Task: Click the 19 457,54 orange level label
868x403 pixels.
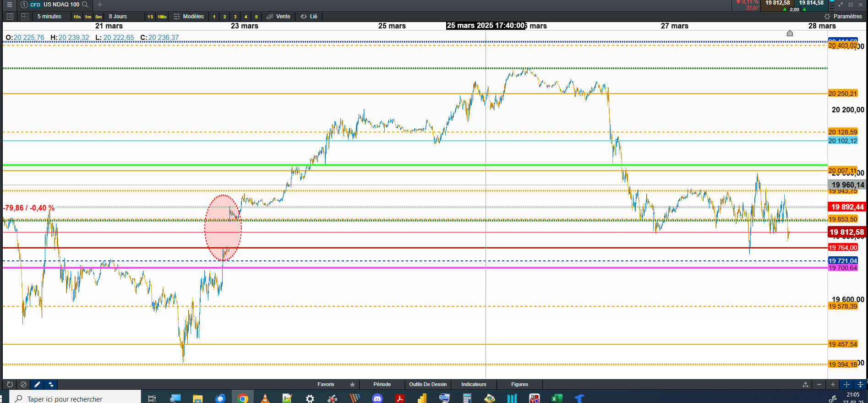Action: click(x=843, y=344)
